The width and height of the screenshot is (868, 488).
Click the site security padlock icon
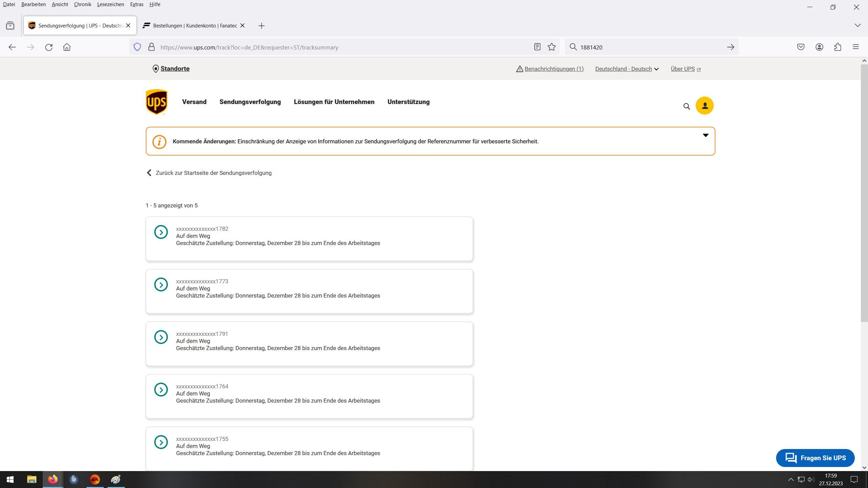(x=152, y=47)
